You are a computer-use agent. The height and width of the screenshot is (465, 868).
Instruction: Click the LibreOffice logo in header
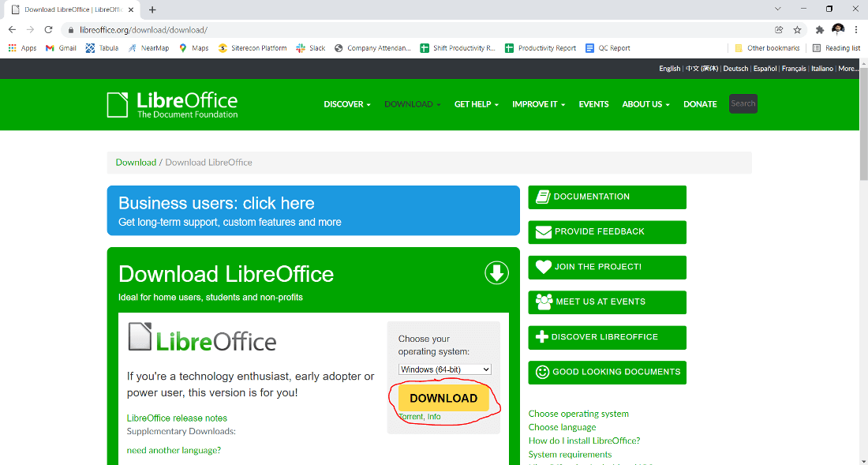coord(172,105)
